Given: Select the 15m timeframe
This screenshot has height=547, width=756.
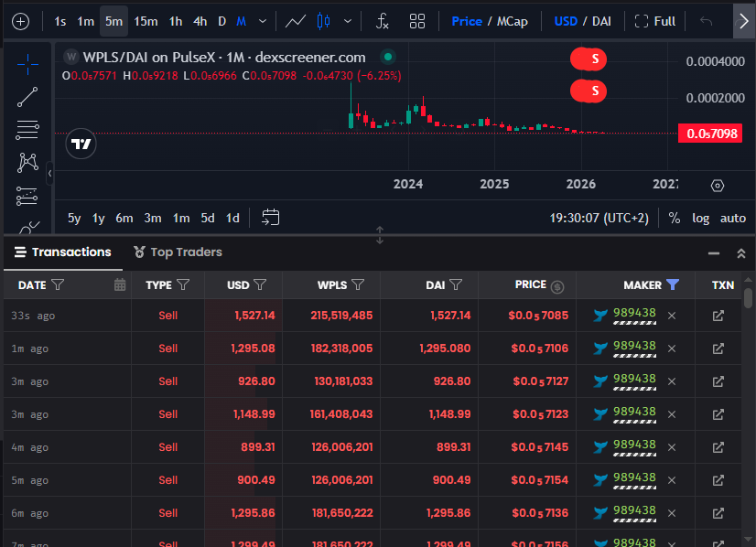Looking at the screenshot, I should tap(146, 21).
